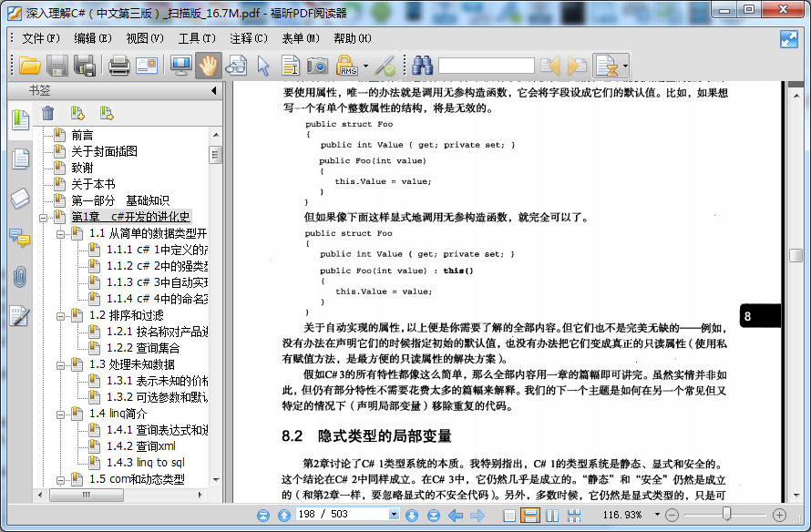This screenshot has width=811, height=532.
Task: Open the Comments panel icon
Action: click(20, 238)
